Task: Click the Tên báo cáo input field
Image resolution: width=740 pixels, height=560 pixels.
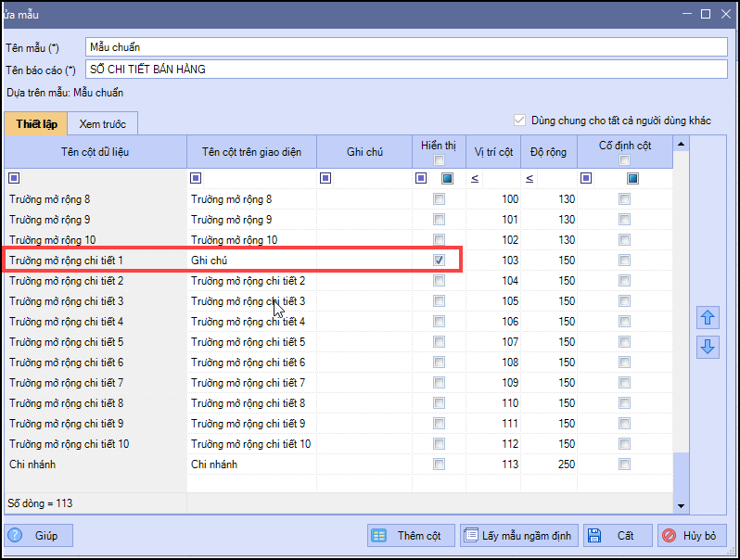Action: click(x=405, y=70)
